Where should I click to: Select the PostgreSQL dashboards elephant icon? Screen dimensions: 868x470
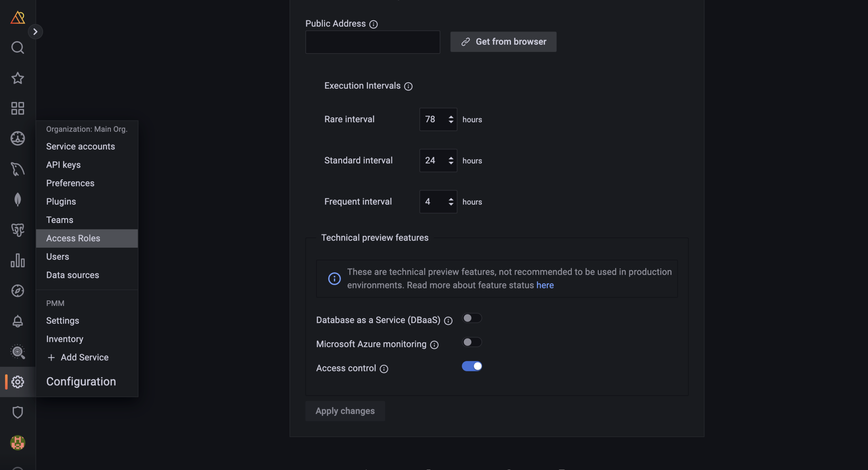[17, 230]
